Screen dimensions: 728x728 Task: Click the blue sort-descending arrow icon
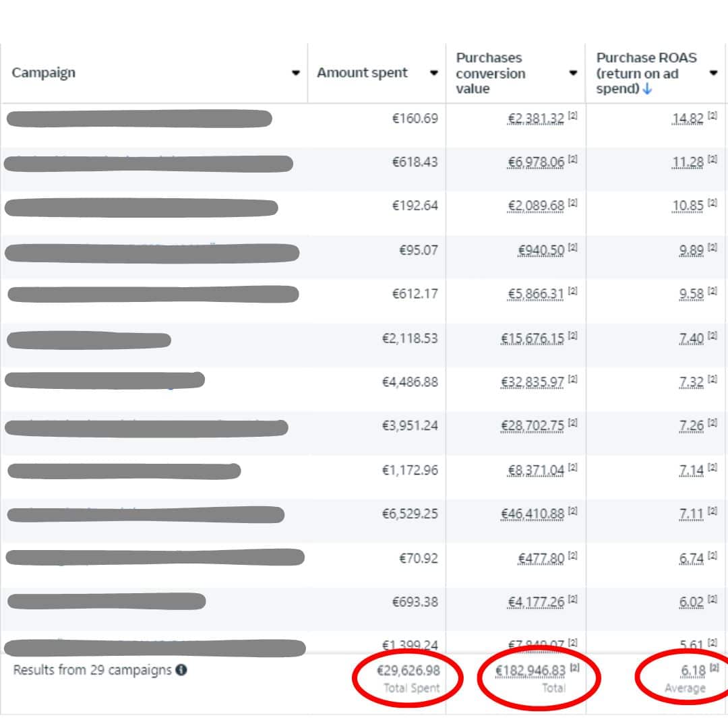pyautogui.click(x=648, y=90)
